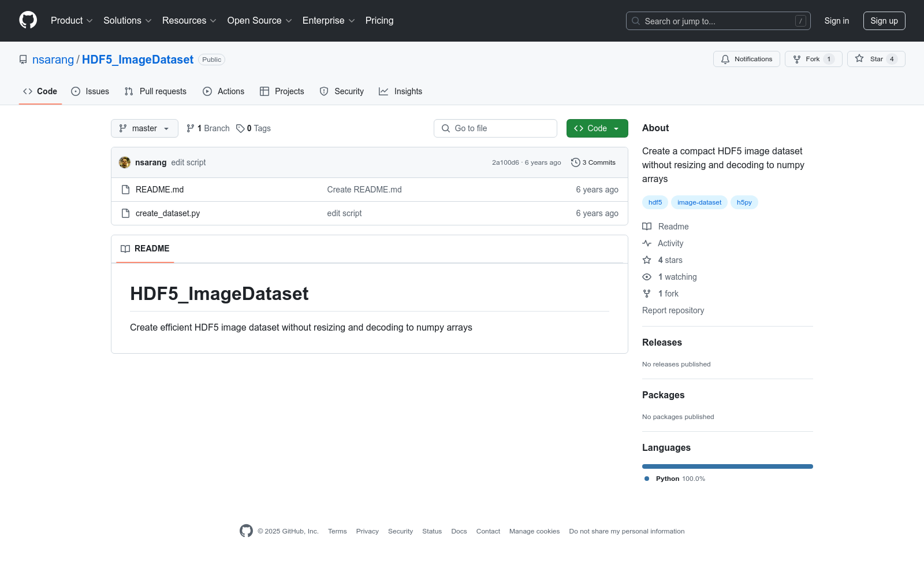Screen dimensions: 924x578
Task: View the 3 Commits history
Action: pos(593,162)
